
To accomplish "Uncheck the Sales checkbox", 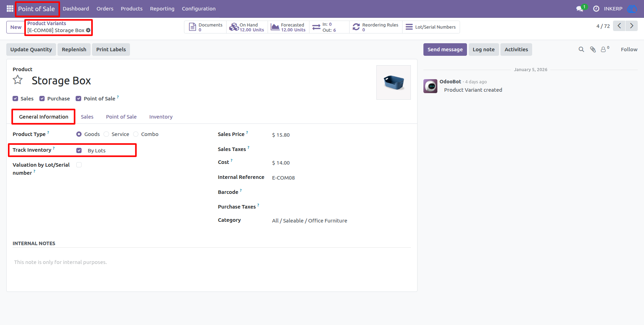I will tap(15, 99).
